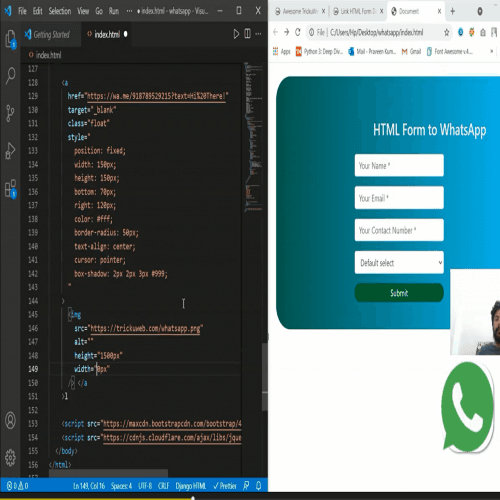Change indentation via Spaces: 4

coord(121,486)
